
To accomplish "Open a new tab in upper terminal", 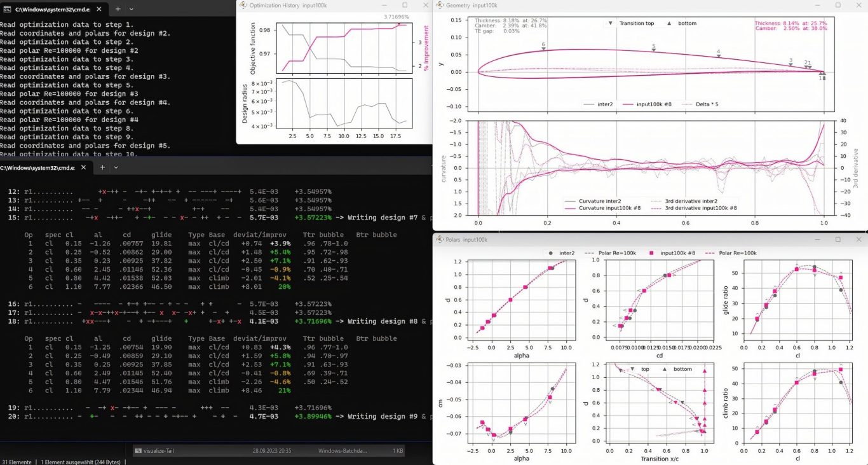I will 118,10.
